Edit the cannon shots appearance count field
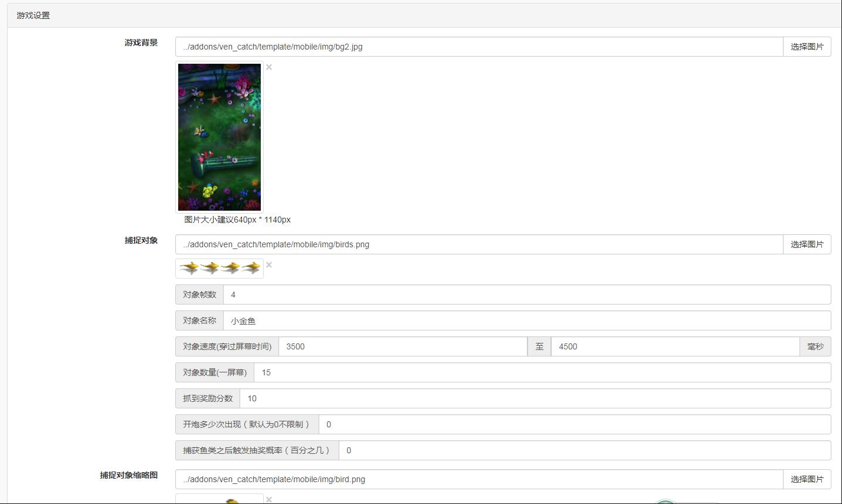The width and height of the screenshot is (842, 504). pos(574,424)
